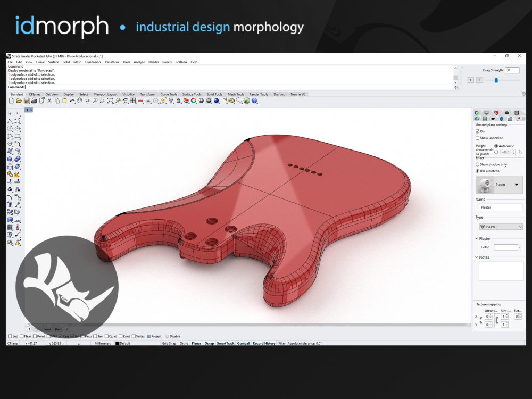Click the Drag Strength slider handle
Viewport: 532px width, 399px height.
(496, 80)
